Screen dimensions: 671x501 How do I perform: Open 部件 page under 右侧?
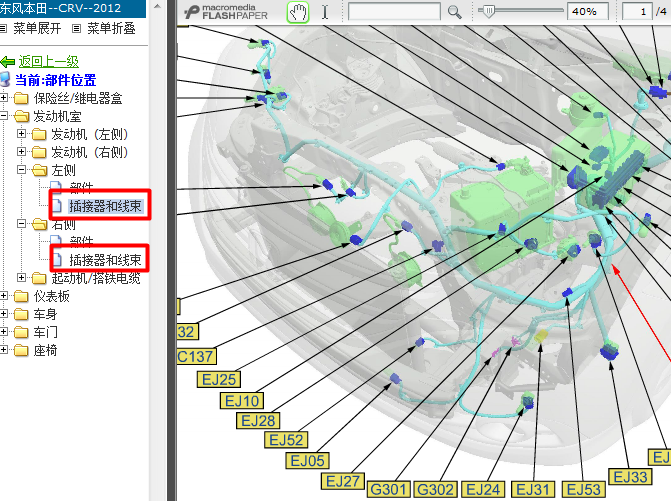(x=81, y=240)
